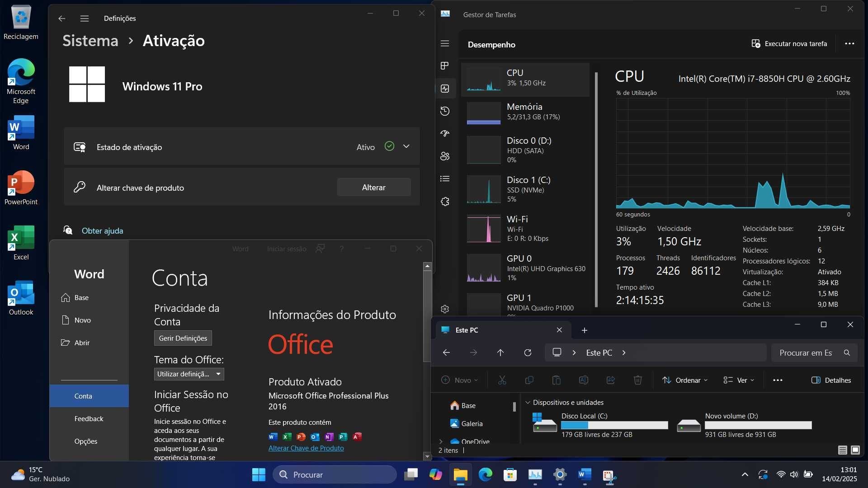The image size is (868, 488).
Task: Open Novo dropdown in File Explorer
Action: tap(459, 380)
